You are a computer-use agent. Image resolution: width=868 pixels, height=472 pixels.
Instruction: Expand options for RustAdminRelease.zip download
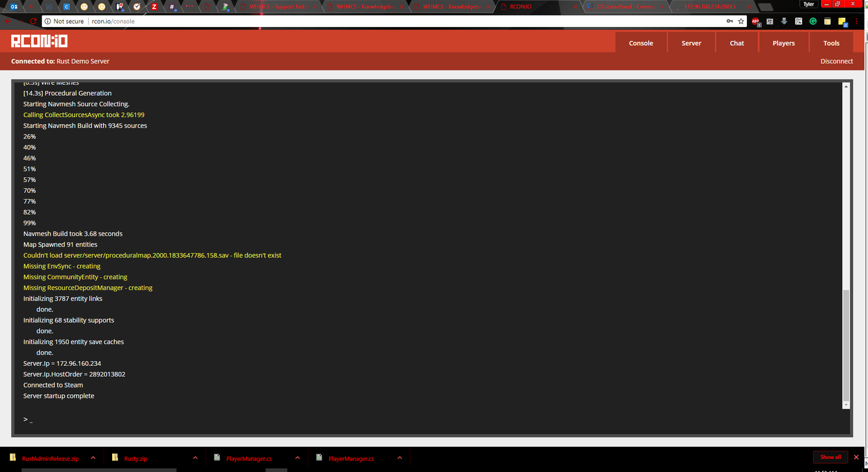point(93,458)
